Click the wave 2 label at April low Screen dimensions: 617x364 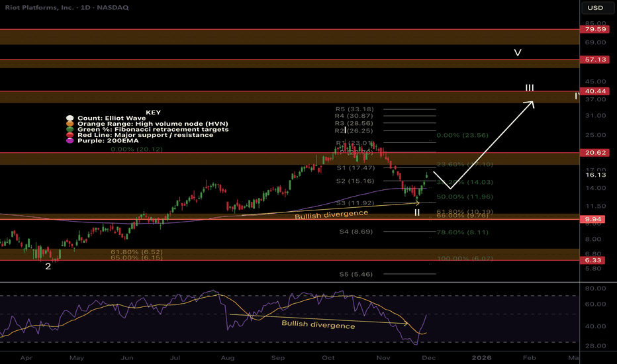[48, 266]
